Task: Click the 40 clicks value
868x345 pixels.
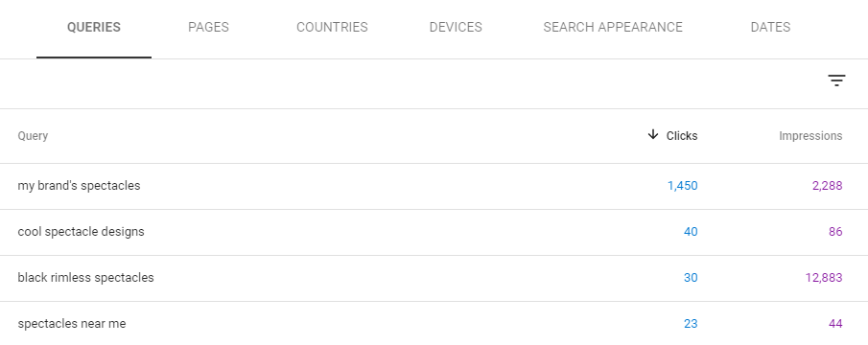Action: point(691,232)
